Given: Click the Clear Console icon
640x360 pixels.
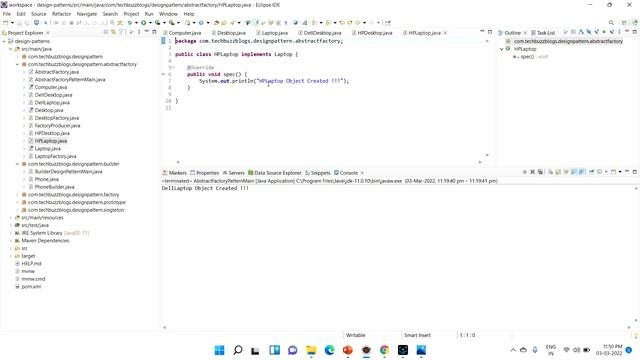Looking at the screenshot, I should coord(550,172).
